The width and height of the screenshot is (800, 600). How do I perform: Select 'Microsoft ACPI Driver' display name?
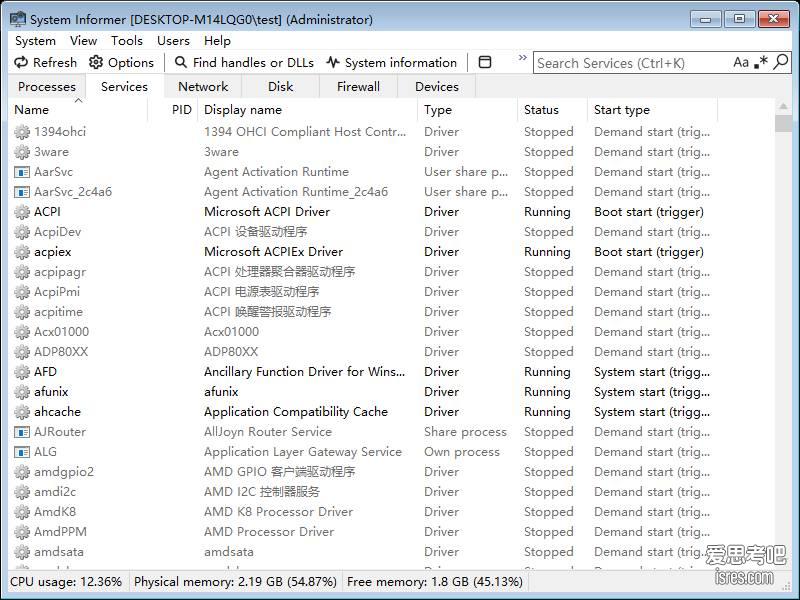pos(267,212)
